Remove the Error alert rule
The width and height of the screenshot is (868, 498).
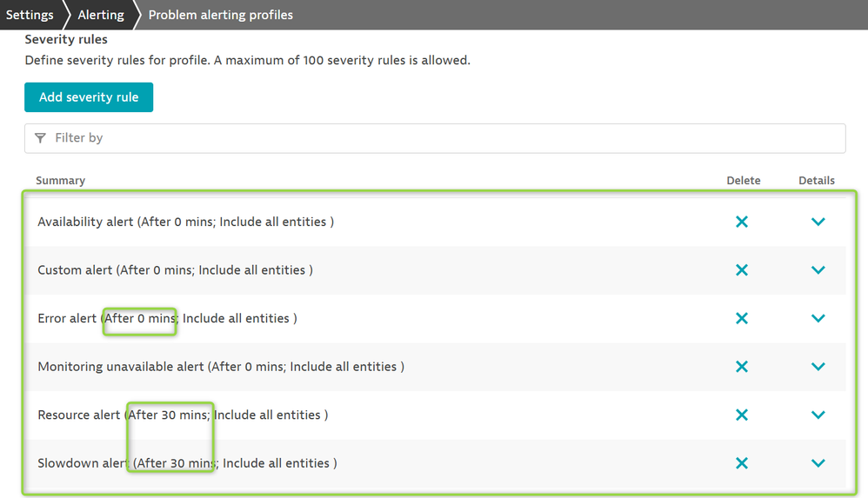(742, 318)
